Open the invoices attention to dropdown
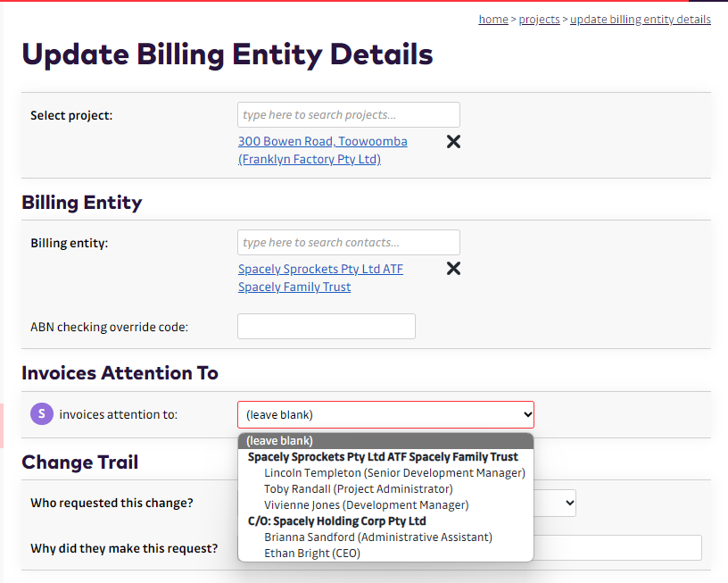This screenshot has height=583, width=728. tap(385, 414)
